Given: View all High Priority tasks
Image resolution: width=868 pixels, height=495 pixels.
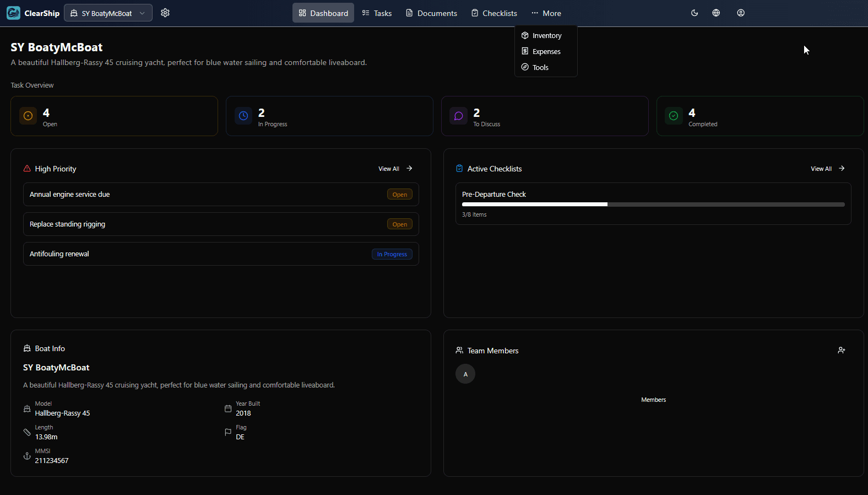Looking at the screenshot, I should coord(395,169).
